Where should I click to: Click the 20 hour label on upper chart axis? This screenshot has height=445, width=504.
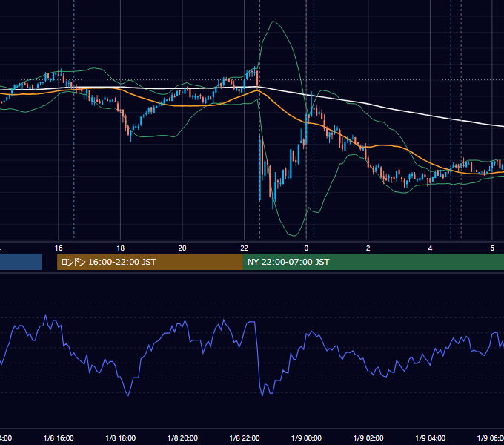tap(182, 248)
